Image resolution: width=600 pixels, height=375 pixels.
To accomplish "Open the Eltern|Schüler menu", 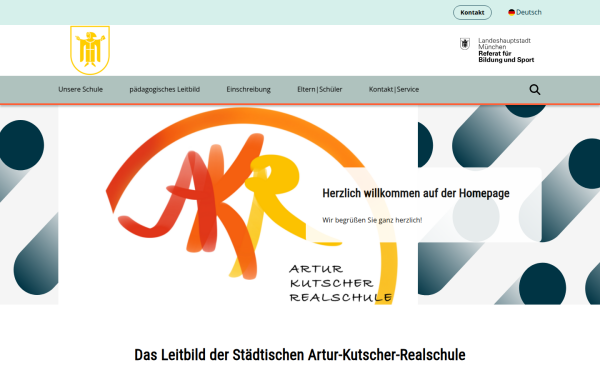I will (x=320, y=89).
